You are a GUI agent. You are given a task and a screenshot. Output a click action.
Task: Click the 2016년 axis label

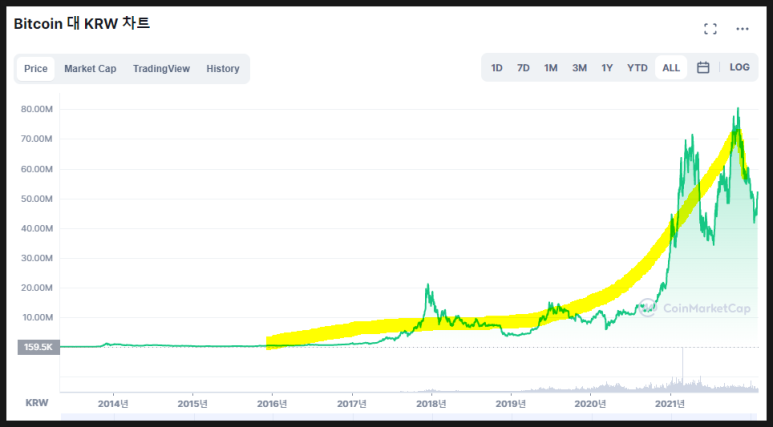pos(272,404)
